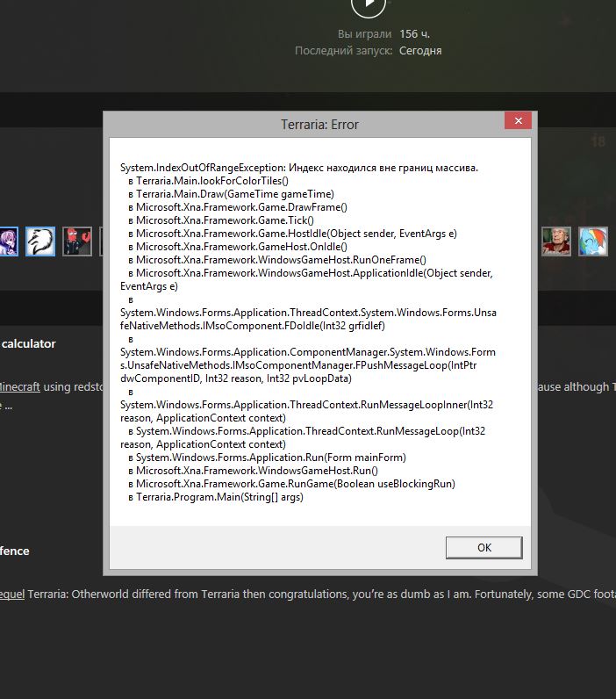The width and height of the screenshot is (616, 699).
Task: Open the Rainbow Dash pony friend avatar
Action: click(x=593, y=241)
